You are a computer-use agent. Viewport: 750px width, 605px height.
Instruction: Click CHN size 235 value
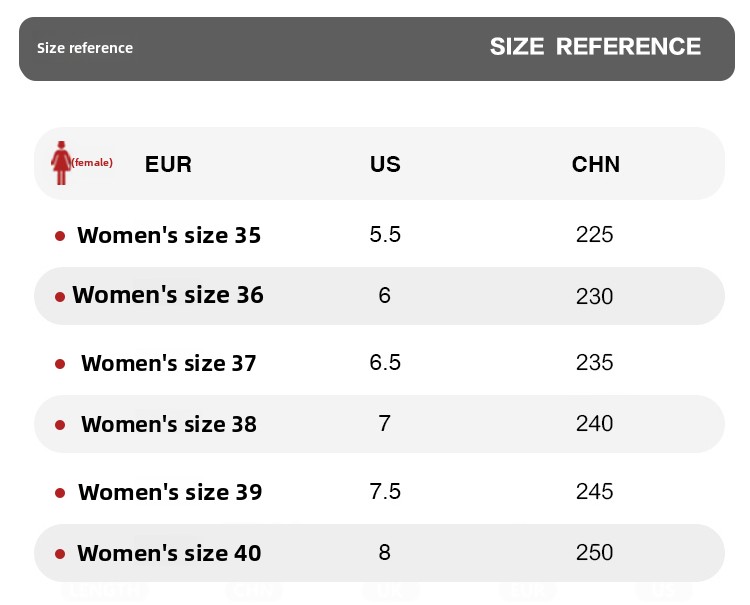pos(595,362)
